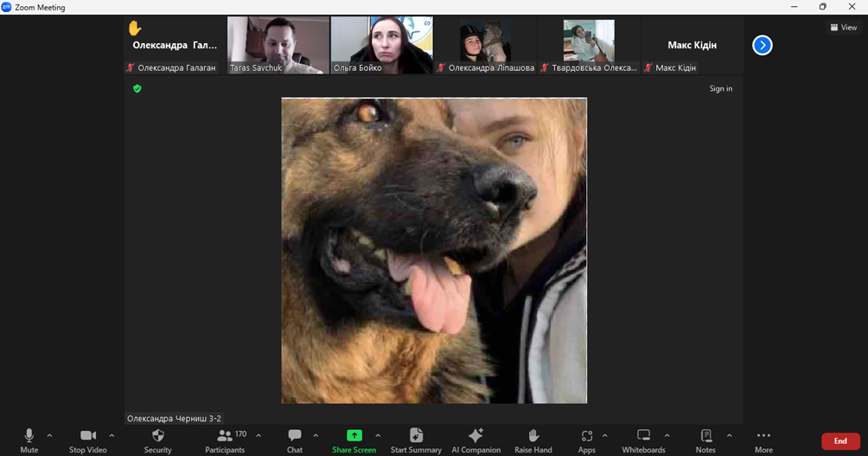Select Олександра Галаган participant tile
868x456 pixels.
click(x=175, y=45)
